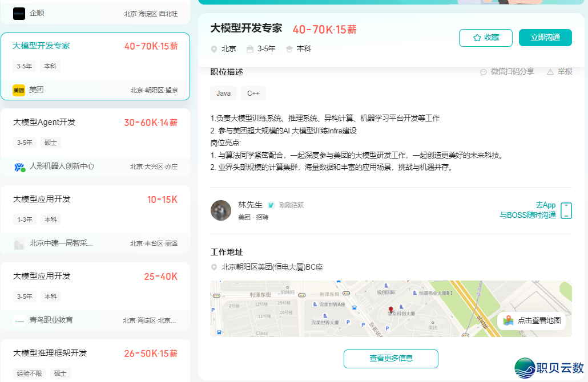
Task: Click the map preview image
Action: pos(390,308)
